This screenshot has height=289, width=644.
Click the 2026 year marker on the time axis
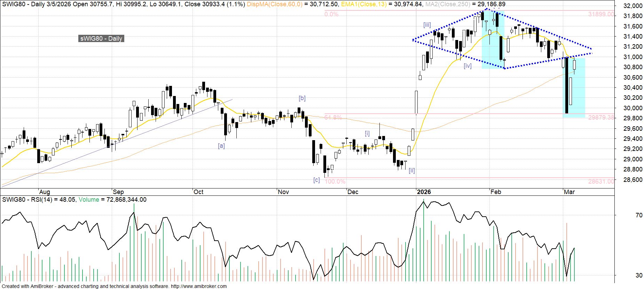[424, 192]
